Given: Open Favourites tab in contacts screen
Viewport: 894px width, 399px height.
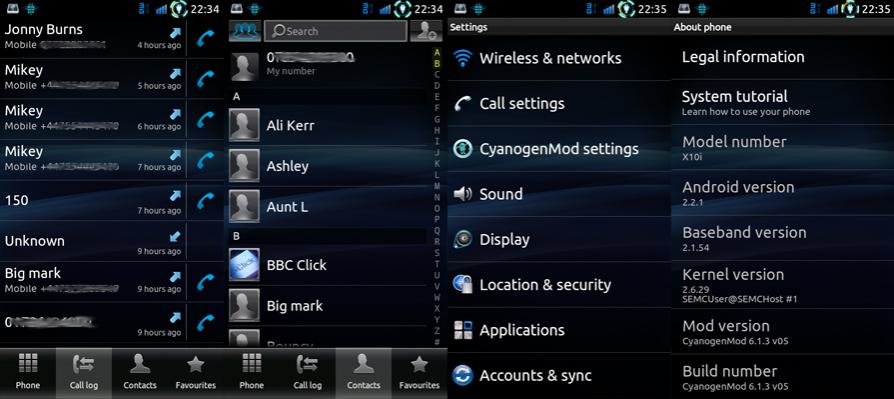Looking at the screenshot, I should click(x=419, y=373).
